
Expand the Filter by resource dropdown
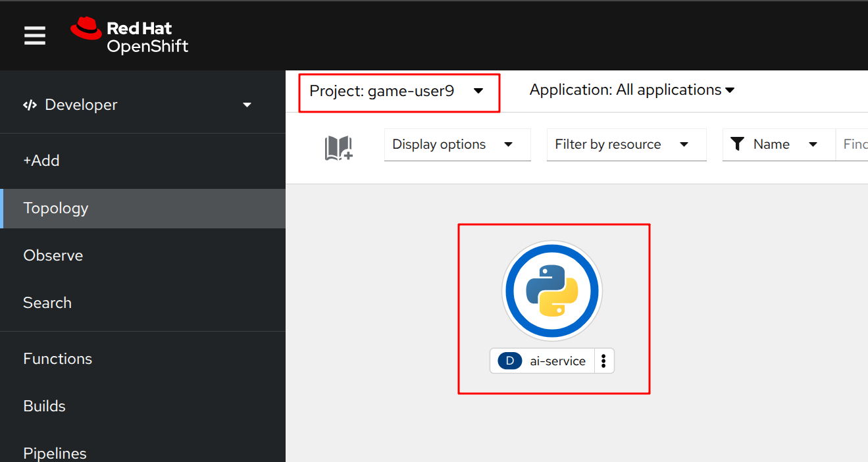(626, 145)
